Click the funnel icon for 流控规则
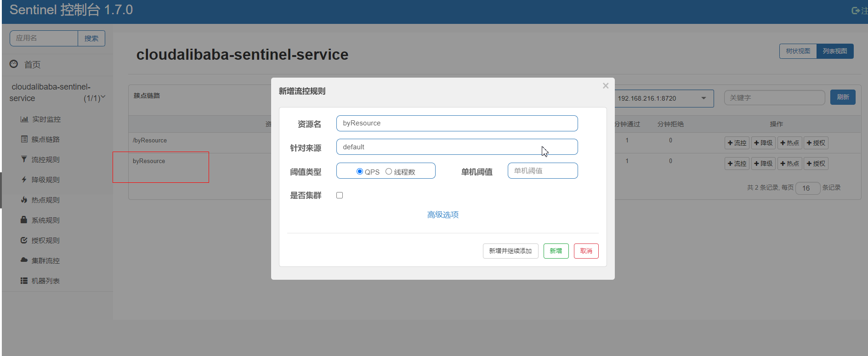The width and height of the screenshot is (868, 356). point(24,159)
